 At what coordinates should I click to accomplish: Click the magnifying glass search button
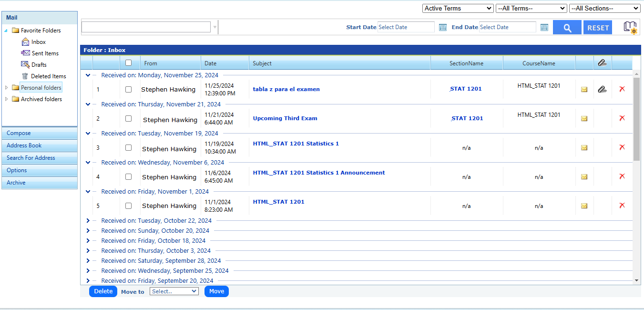(567, 28)
